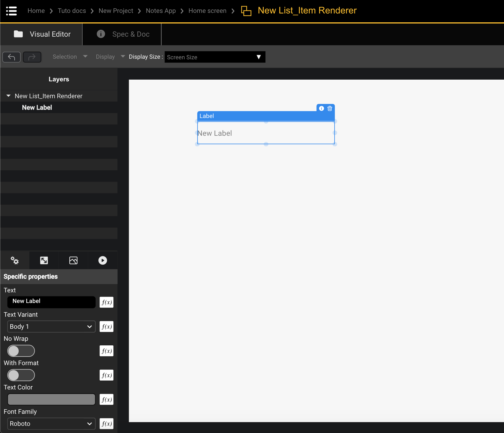The height and width of the screenshot is (433, 504).
Task: Switch to the Spec & Doc tab
Action: 122,34
